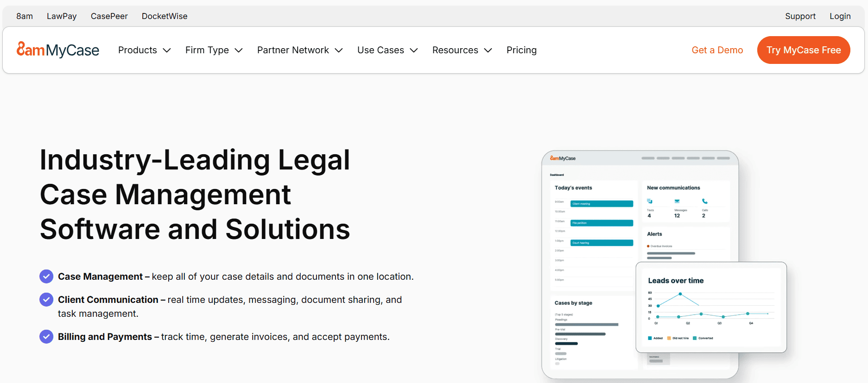868x383 pixels.
Task: Click the checkmark icon beside Case Management
Action: (x=46, y=276)
